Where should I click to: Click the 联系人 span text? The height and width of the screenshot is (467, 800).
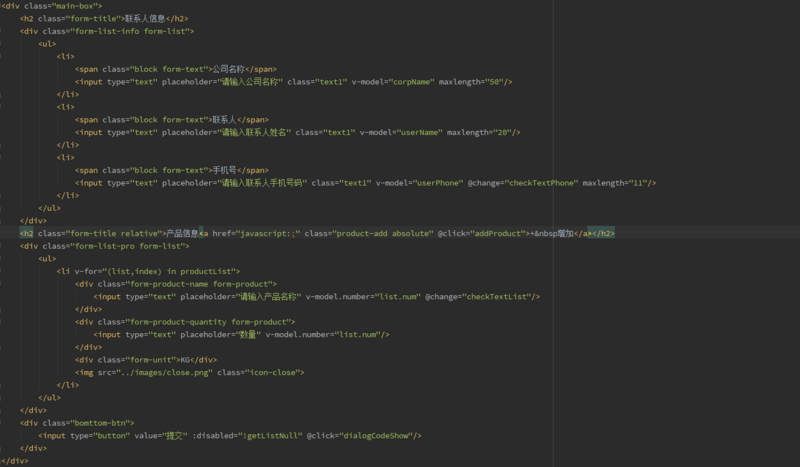(224, 119)
